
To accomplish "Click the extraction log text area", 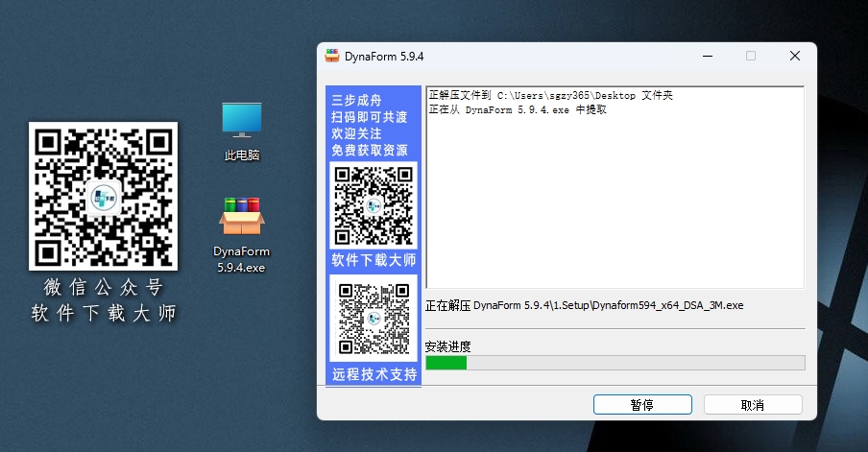I will tap(615, 187).
